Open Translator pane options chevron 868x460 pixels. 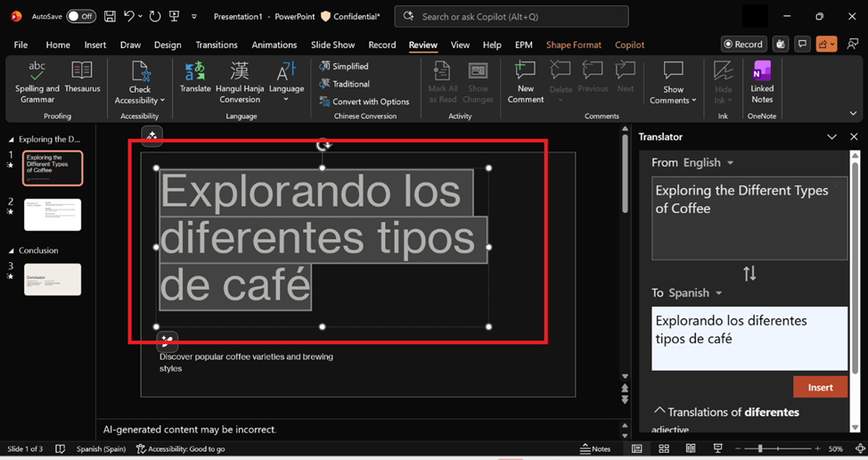831,136
